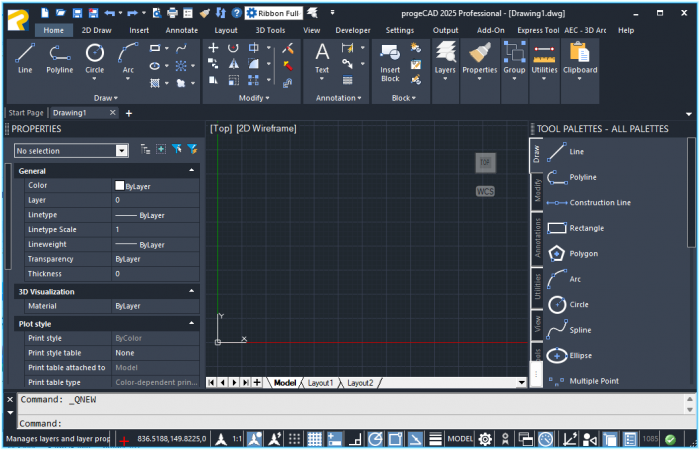
Task: Toggle the grid display in status bar
Action: 314,439
